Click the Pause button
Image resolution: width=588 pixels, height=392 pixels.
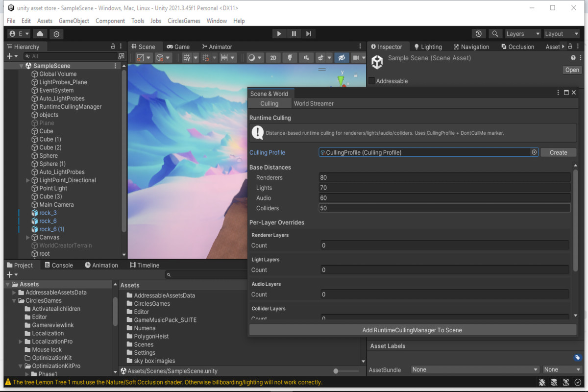pyautogui.click(x=294, y=34)
